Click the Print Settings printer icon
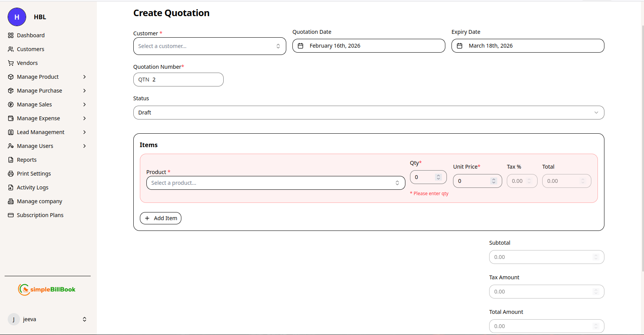Viewport: 644px width, 335px height. [11, 174]
